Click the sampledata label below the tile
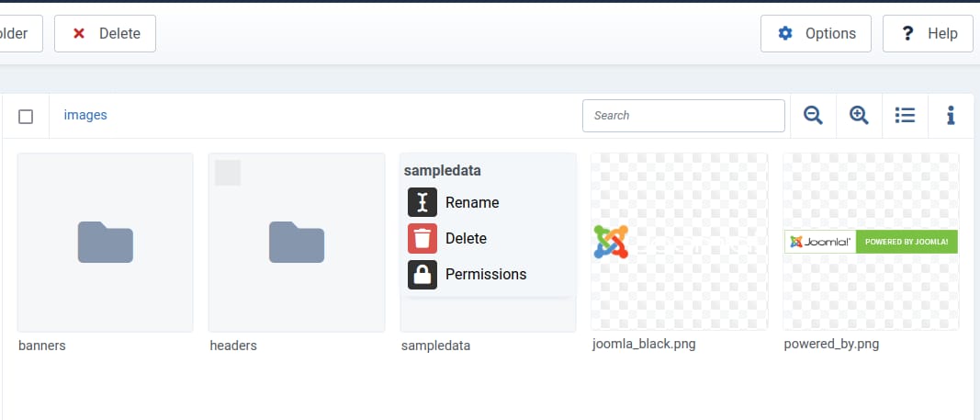Viewport: 980px width, 420px height. tap(435, 346)
